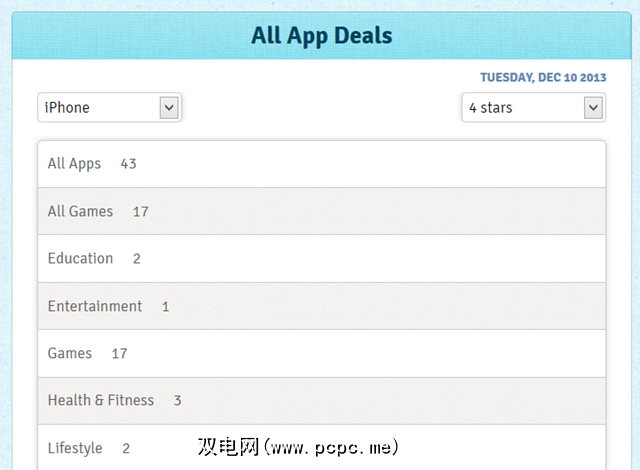Click the arrow on the 4 stars dropdown

[594, 108]
